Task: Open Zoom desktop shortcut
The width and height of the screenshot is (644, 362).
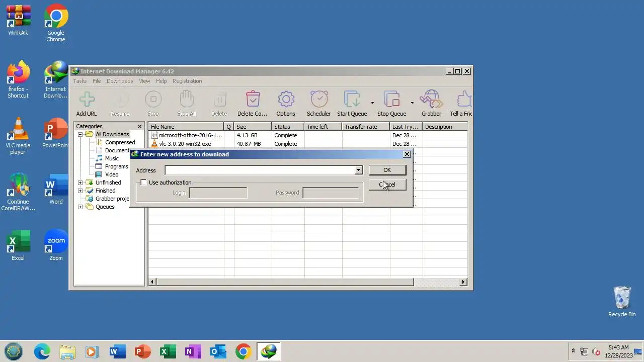Action: pyautogui.click(x=56, y=246)
